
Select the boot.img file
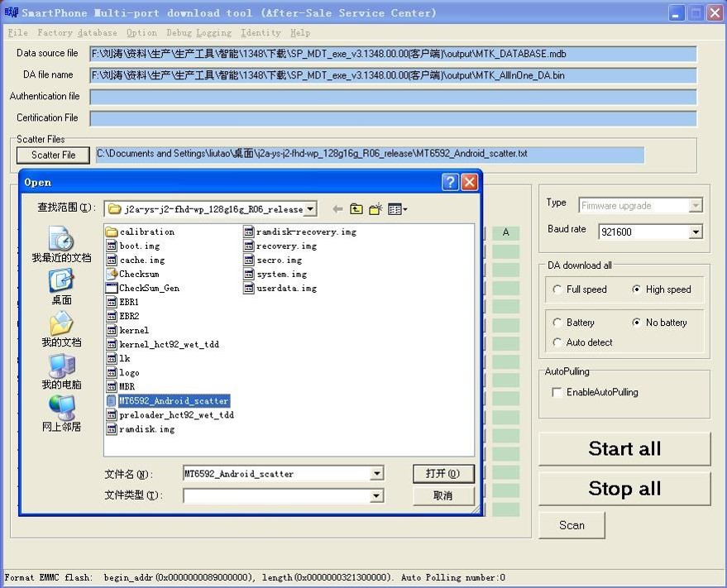tap(133, 246)
